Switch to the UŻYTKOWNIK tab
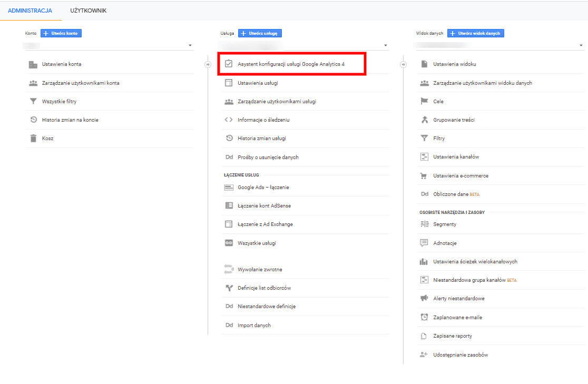This screenshot has height=384, width=588. pyautogui.click(x=89, y=11)
